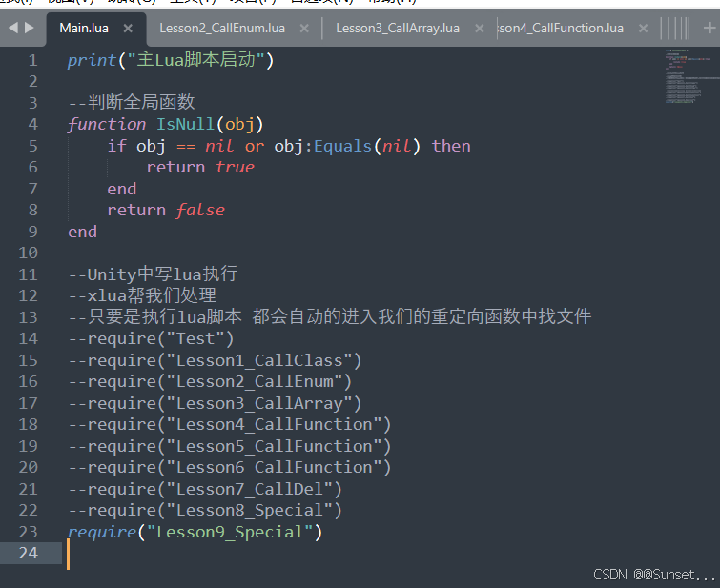Click the IsNull function name
This screenshot has height=588, width=720.
pyautogui.click(x=186, y=124)
